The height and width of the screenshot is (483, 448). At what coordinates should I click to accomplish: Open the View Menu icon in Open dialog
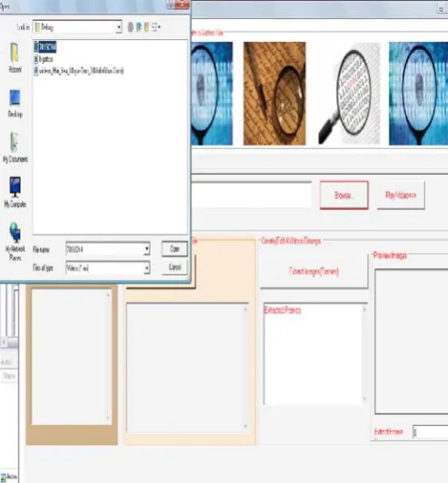click(155, 27)
